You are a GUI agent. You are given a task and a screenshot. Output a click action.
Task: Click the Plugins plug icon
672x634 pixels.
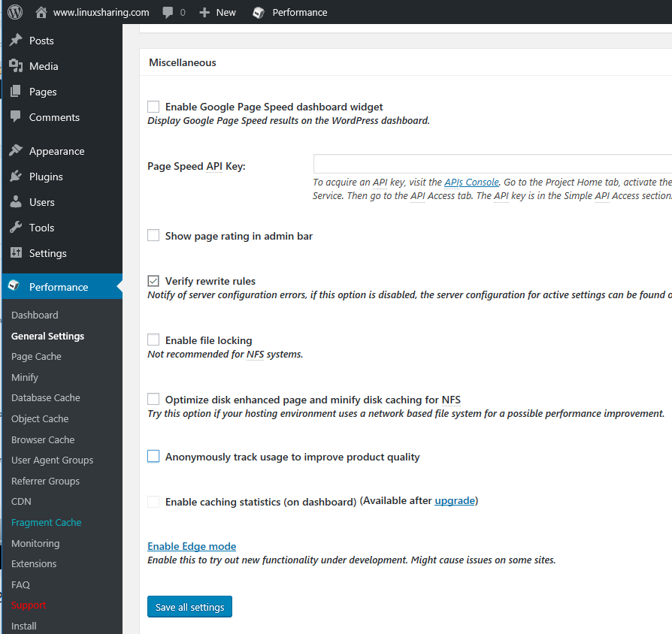click(x=16, y=177)
